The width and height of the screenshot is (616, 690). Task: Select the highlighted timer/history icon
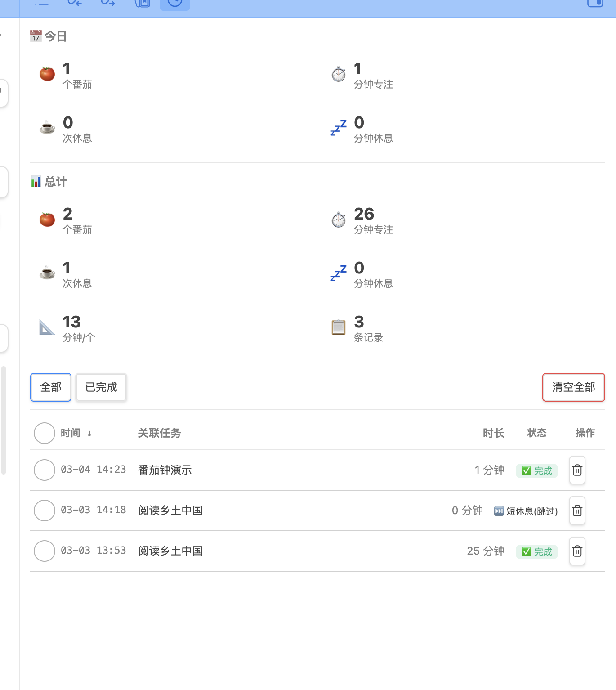pyautogui.click(x=174, y=4)
